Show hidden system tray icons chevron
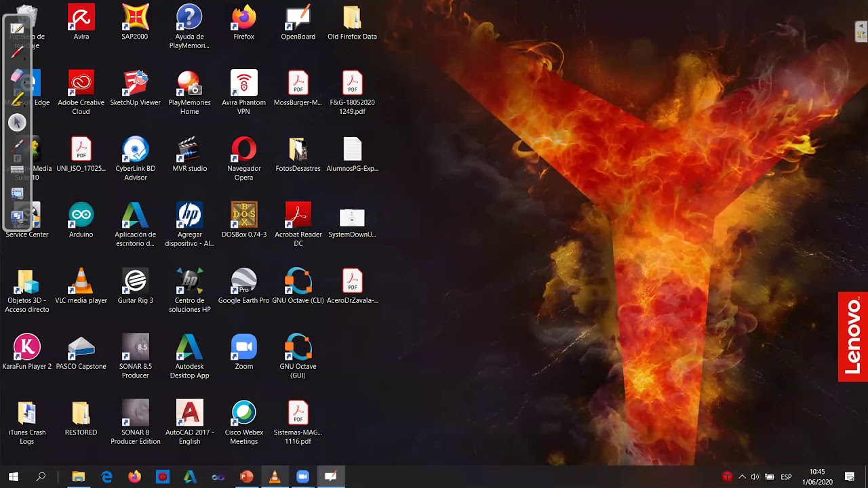The height and width of the screenshot is (488, 868). [x=742, y=477]
